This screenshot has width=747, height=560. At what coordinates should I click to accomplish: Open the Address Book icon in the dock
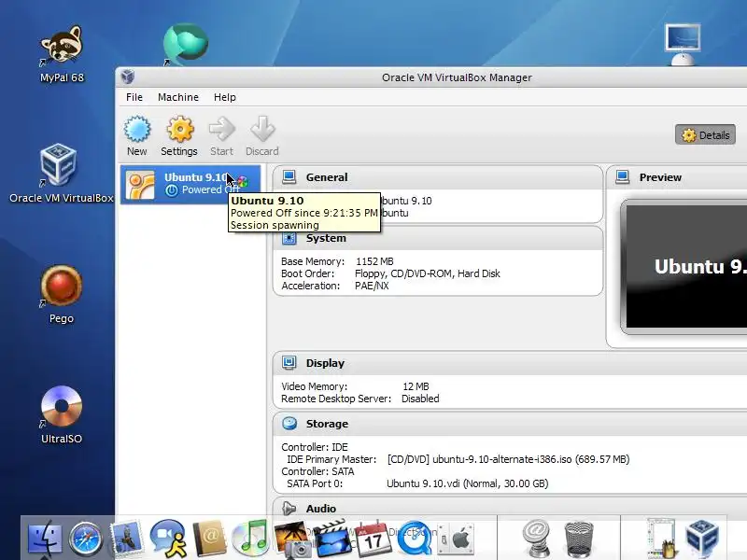[208, 539]
